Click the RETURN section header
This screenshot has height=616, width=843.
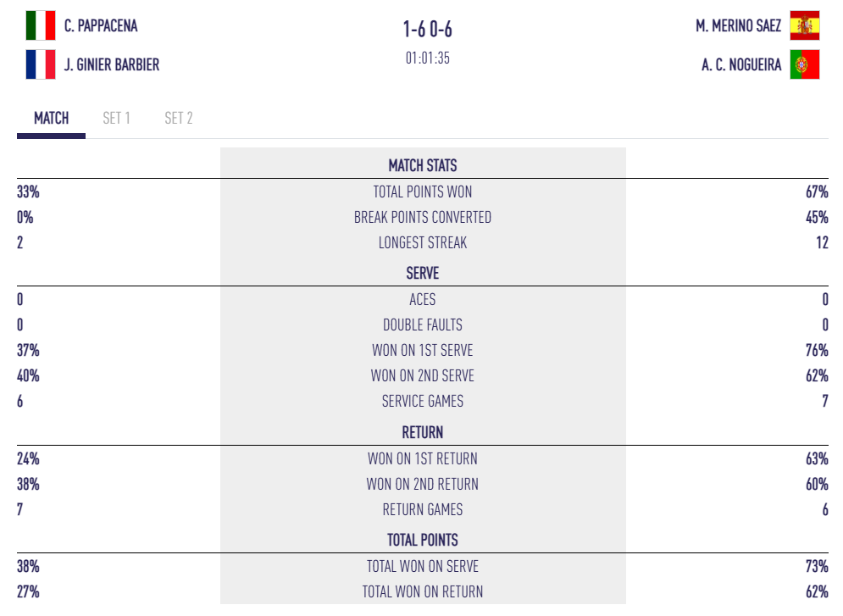(423, 432)
